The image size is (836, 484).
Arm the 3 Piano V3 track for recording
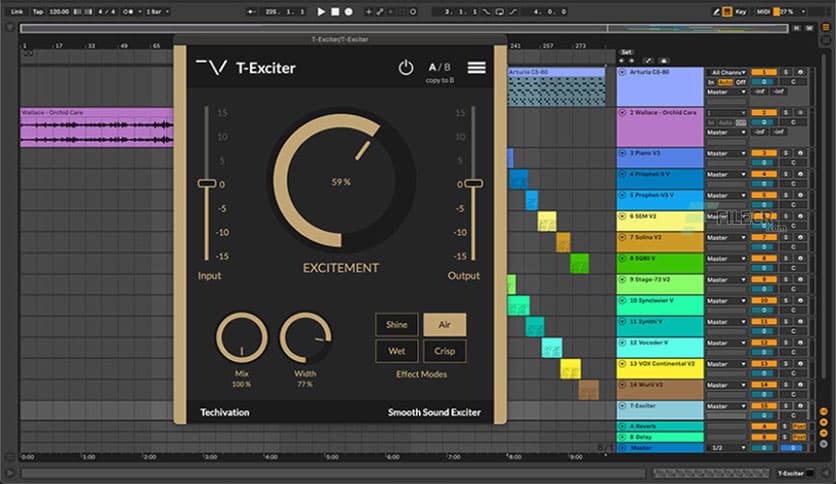click(x=800, y=153)
